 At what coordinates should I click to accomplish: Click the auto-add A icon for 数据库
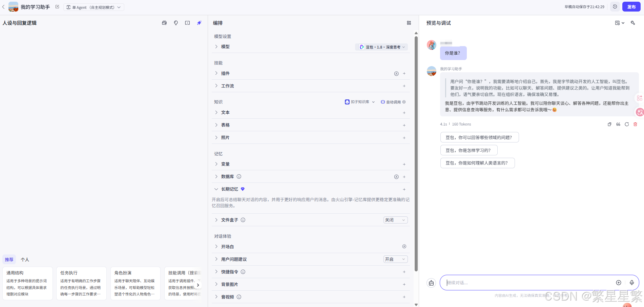396,177
